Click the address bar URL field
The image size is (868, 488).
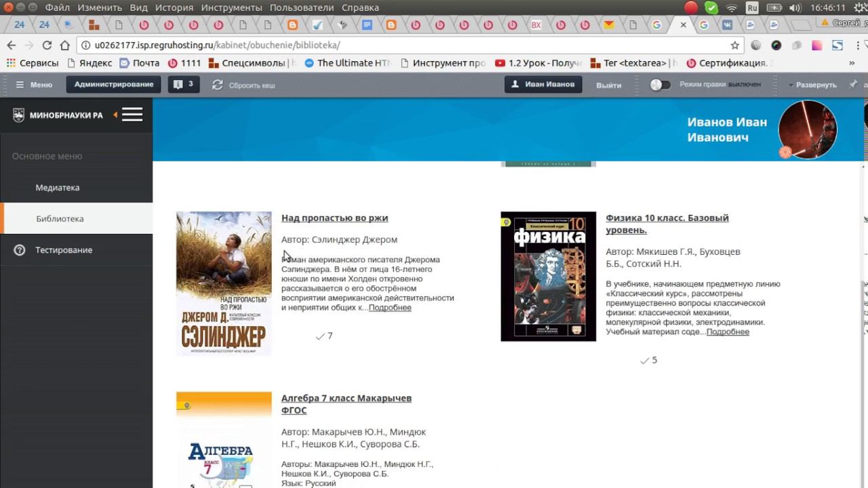tap(410, 45)
